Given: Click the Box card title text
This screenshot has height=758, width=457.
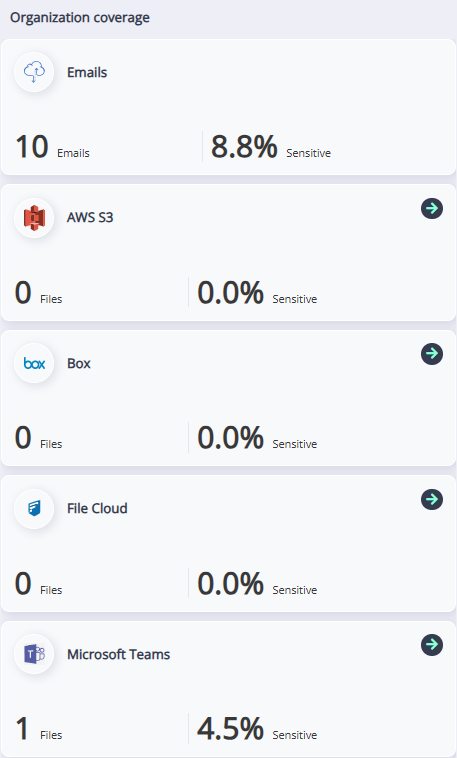Looking at the screenshot, I should [x=79, y=363].
